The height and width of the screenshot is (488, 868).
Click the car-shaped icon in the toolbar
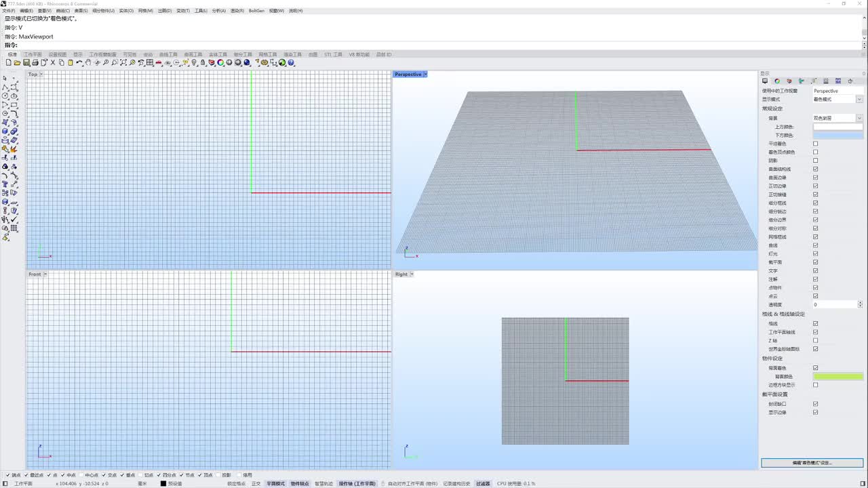159,62
